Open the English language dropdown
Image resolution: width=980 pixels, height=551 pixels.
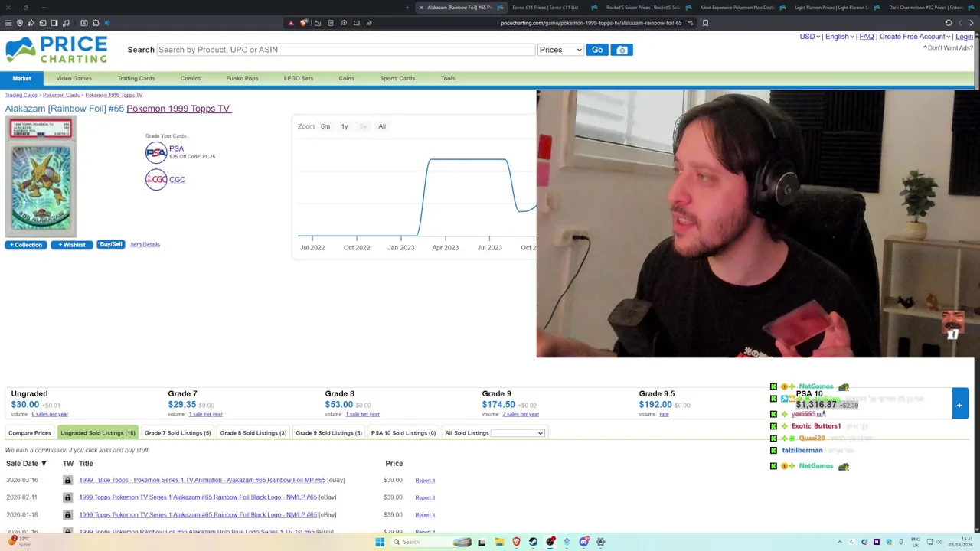click(839, 37)
